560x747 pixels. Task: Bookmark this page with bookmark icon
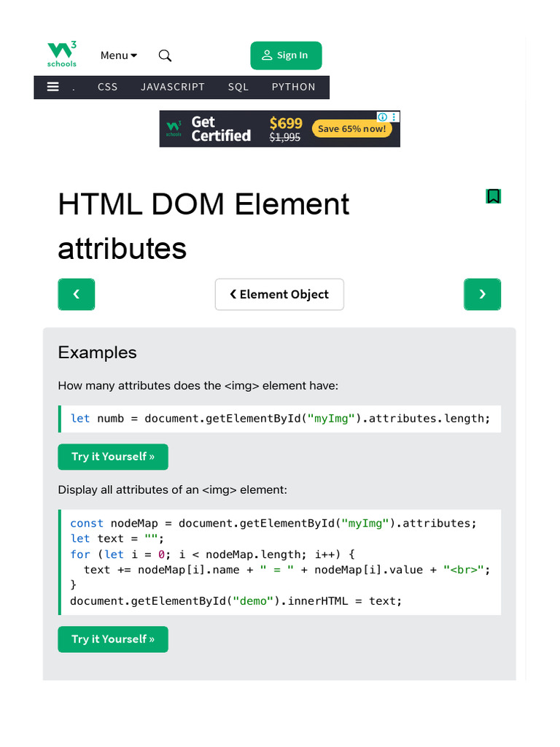(494, 196)
